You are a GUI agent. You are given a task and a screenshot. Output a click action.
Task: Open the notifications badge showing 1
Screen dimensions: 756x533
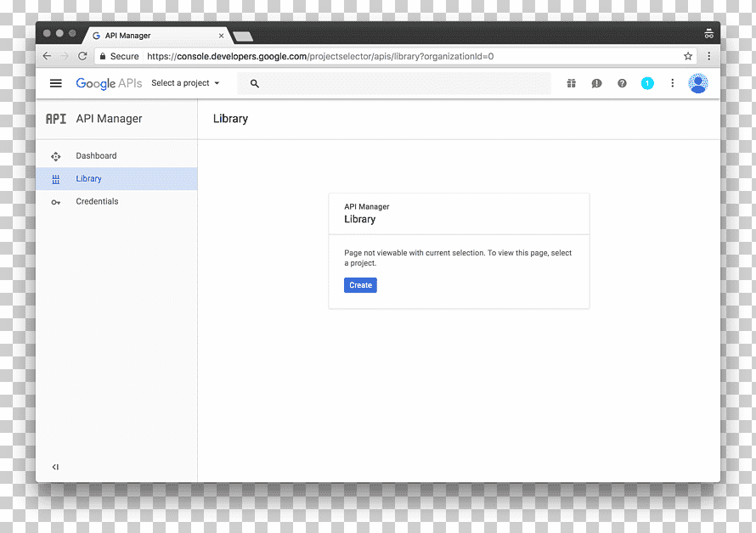[x=647, y=83]
